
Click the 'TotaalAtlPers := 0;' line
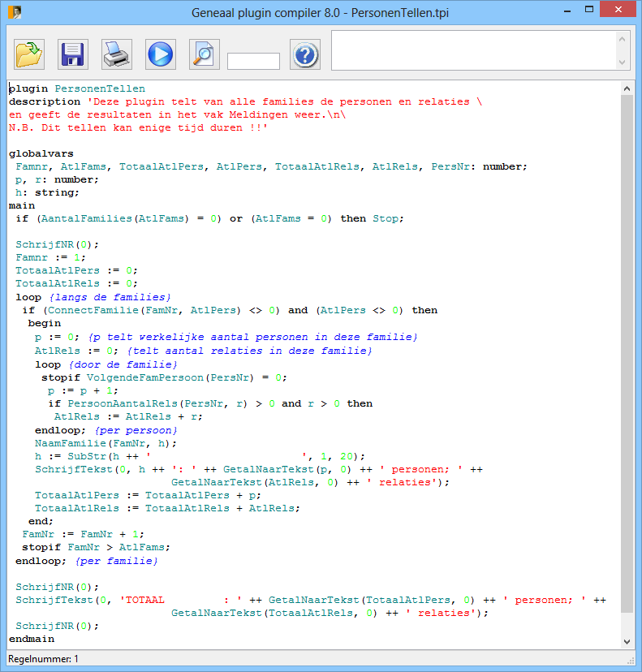76,271
